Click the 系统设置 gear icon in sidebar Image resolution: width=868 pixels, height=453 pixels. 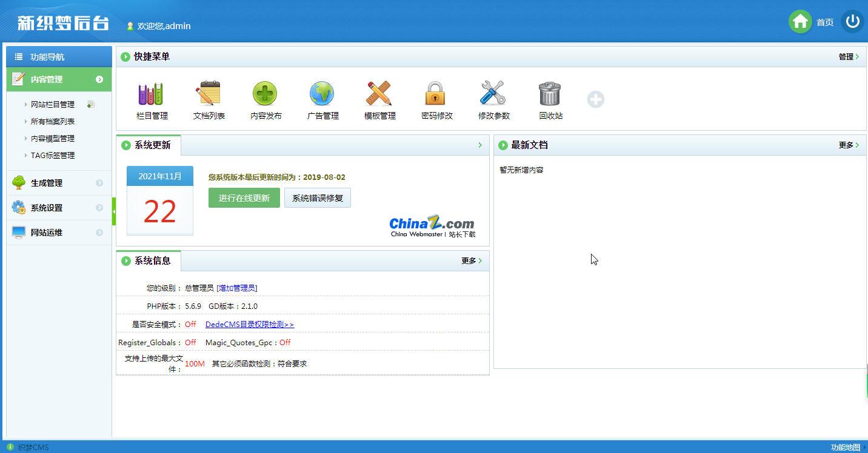(19, 207)
